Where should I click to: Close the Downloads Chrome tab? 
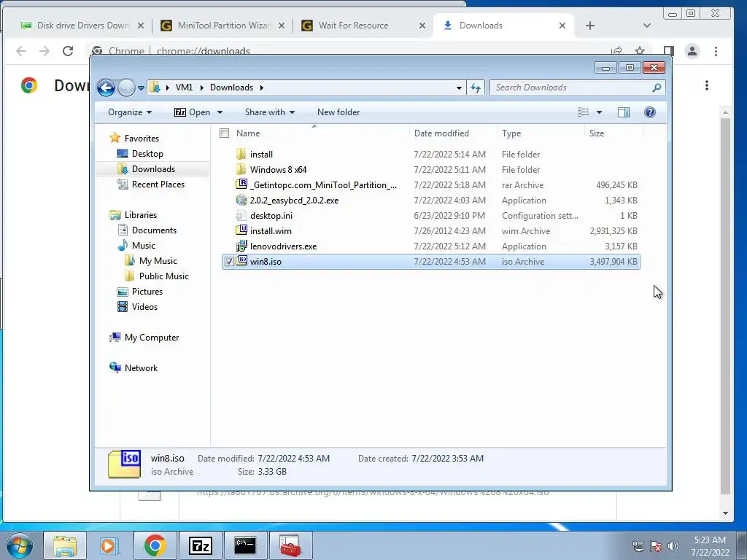pos(562,26)
